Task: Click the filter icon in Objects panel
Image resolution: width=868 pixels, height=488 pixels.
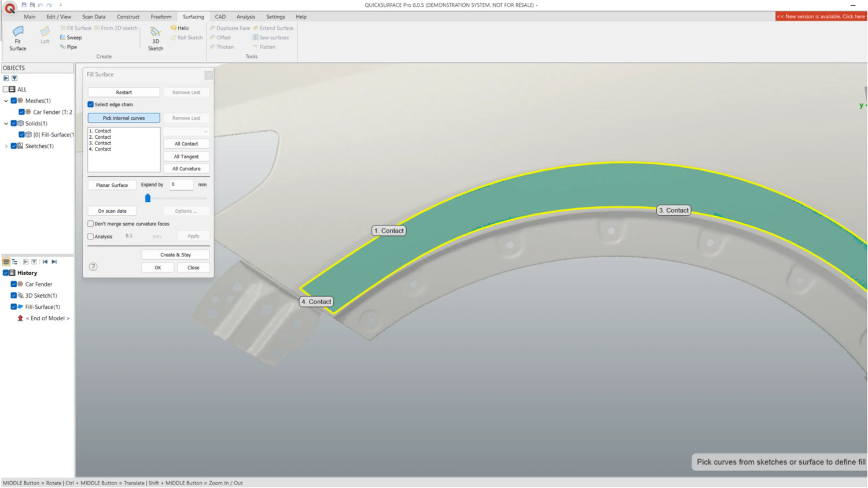Action: coord(14,79)
